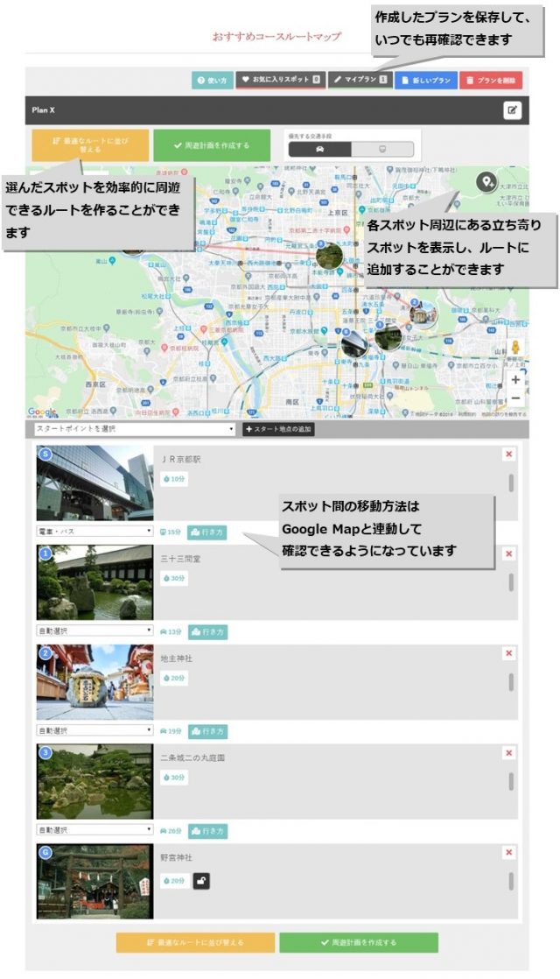Viewport: 560px width, 979px height.
Task: Open the マイプラン tab
Action: pos(361,80)
